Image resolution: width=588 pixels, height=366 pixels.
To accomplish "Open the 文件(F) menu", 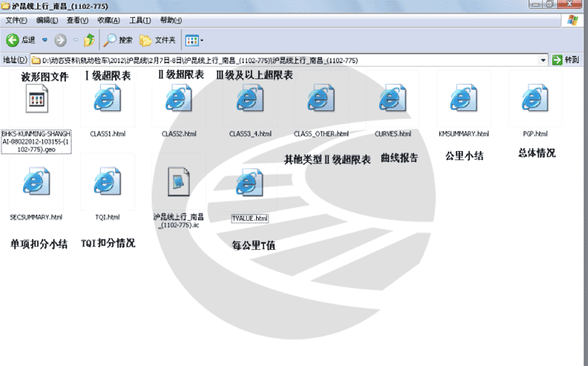I will pyautogui.click(x=16, y=20).
